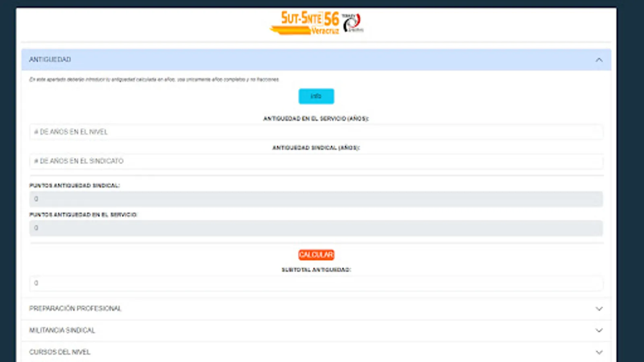Click the instructions text about años completos

(155, 79)
